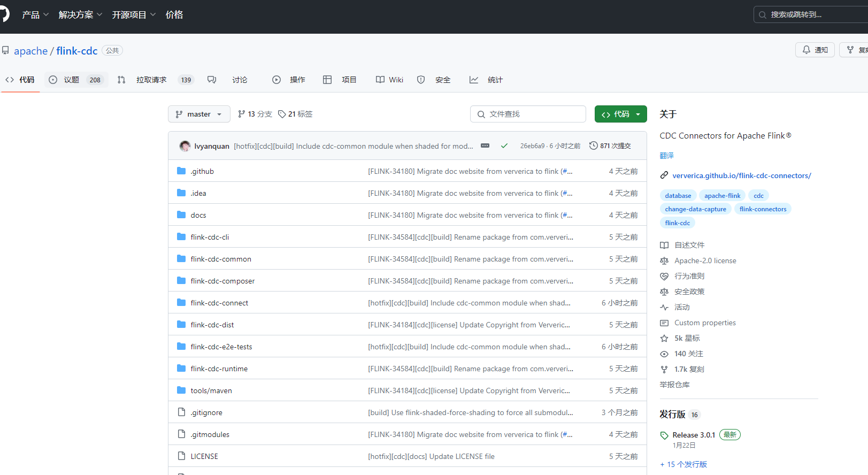
Task: View the 21 标签 tags link
Action: (x=295, y=114)
